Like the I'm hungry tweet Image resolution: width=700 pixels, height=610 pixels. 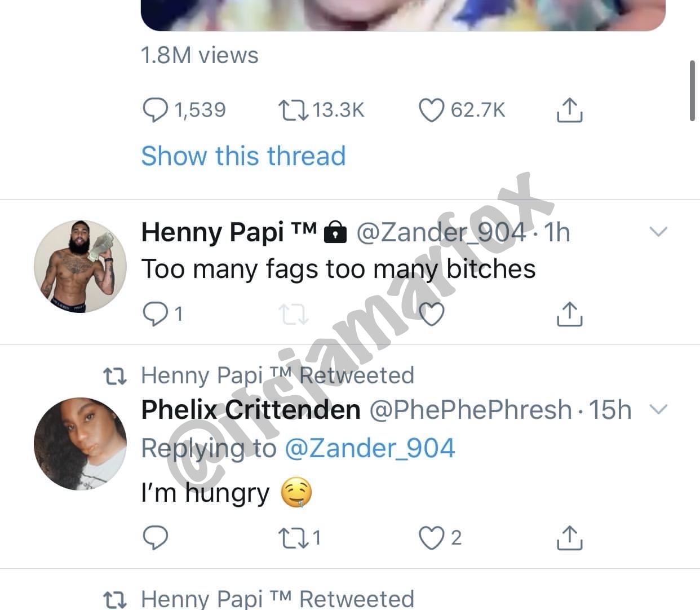click(432, 537)
